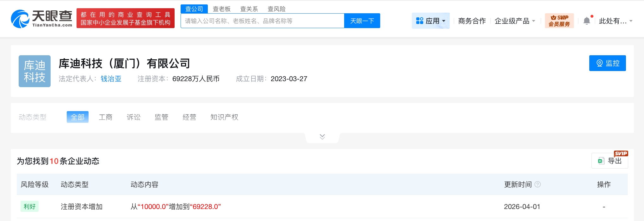Open the user account dropdown 此处有…
Viewport: 644px width, 221px height.
[x=615, y=21]
